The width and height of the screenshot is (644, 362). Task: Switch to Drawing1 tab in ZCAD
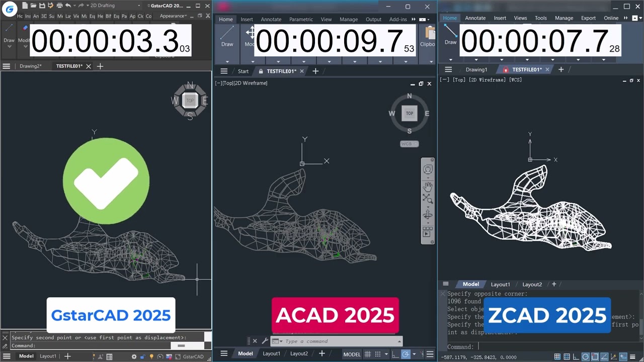coord(476,69)
